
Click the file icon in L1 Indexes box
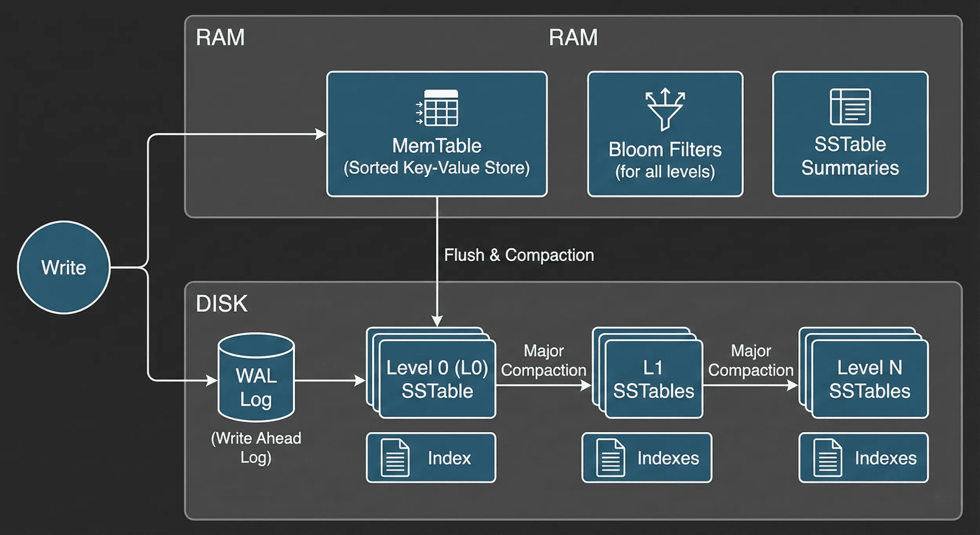click(x=610, y=458)
